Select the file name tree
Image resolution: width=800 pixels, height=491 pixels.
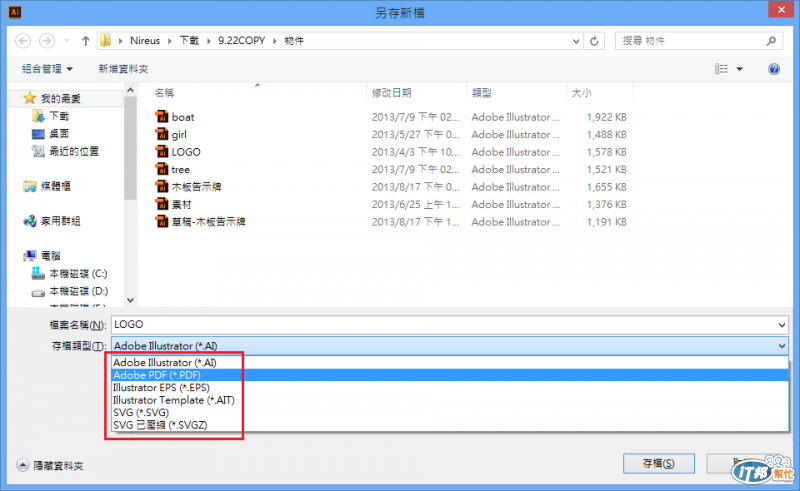[x=181, y=169]
